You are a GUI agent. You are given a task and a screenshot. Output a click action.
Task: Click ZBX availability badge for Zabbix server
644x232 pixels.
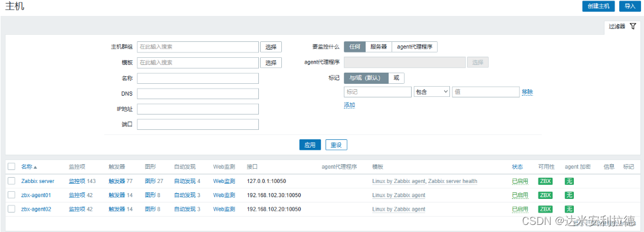pyautogui.click(x=545, y=181)
